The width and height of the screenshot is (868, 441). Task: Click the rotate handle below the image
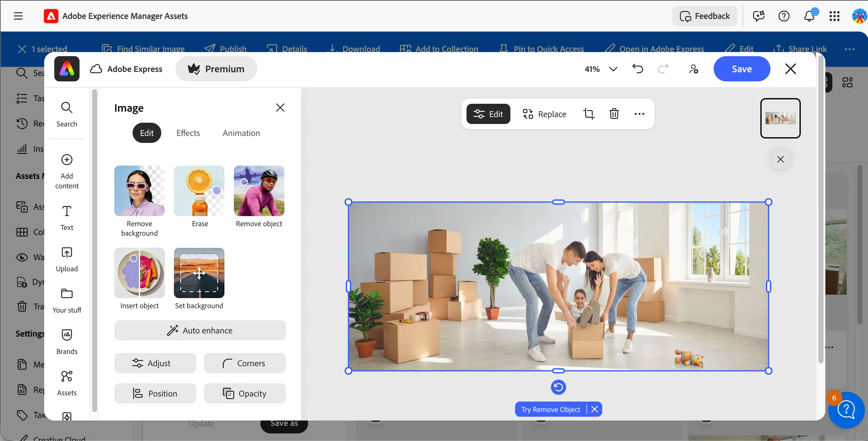[x=558, y=387]
